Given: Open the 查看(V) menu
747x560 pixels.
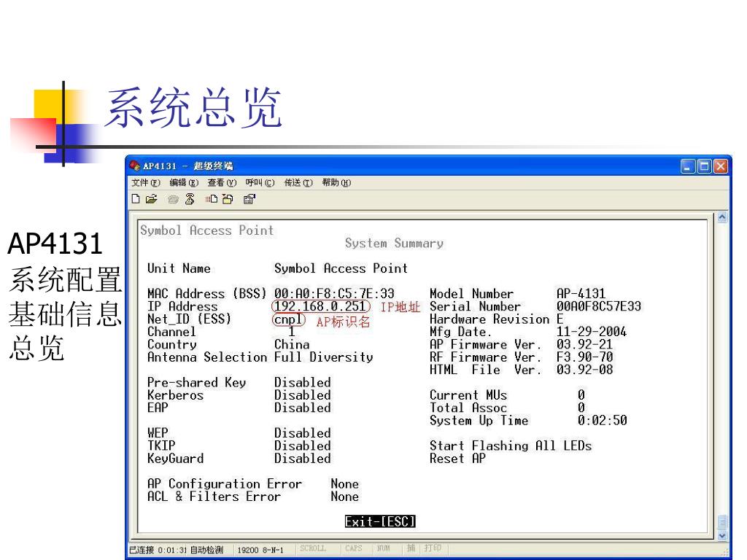Looking at the screenshot, I should 222,183.
